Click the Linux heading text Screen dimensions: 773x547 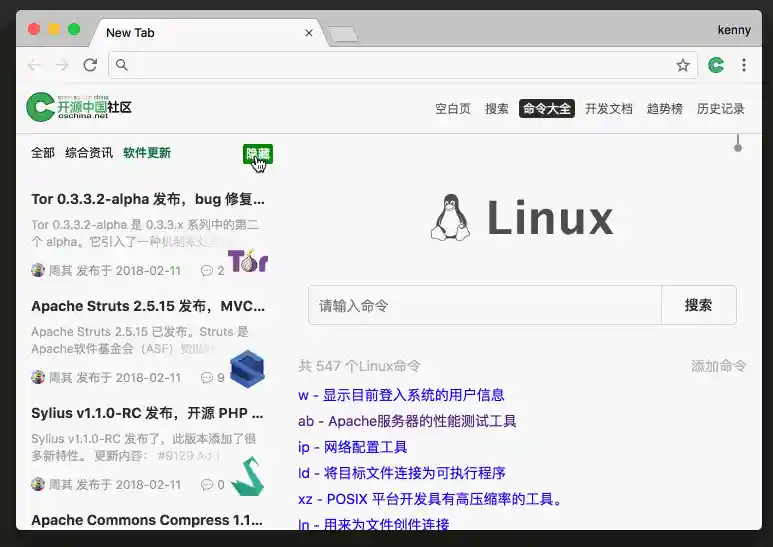550,218
